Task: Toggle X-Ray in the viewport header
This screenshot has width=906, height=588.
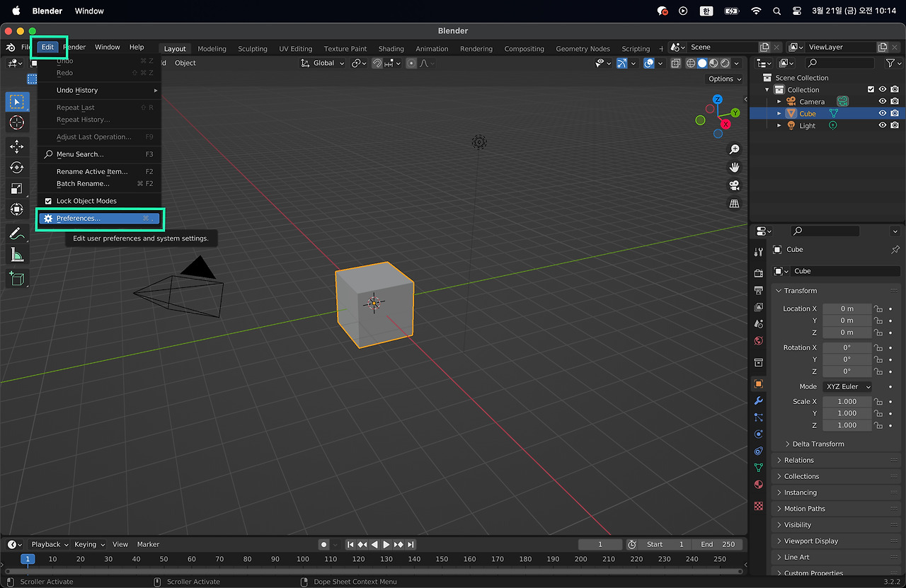Action: coord(675,63)
